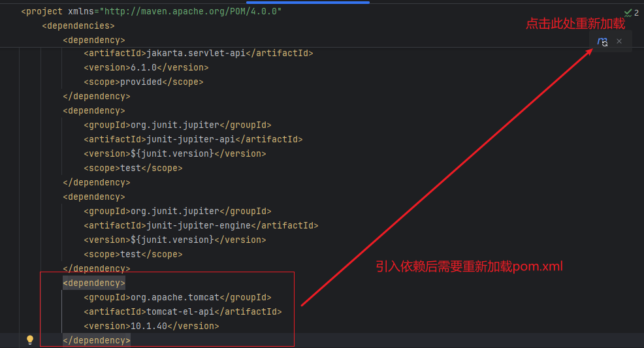
Task: Click the highlighted </dependency> tag beside the lightbulb
Action: (x=97, y=341)
